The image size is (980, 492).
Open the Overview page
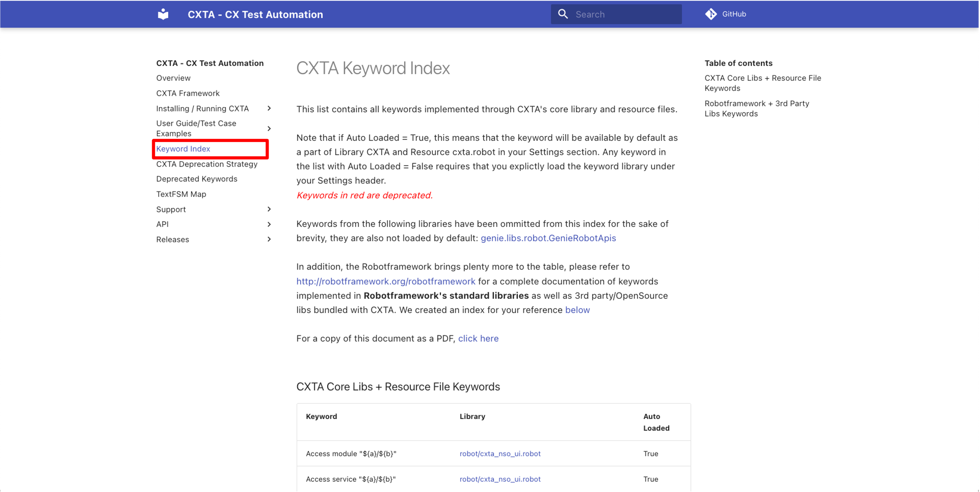173,78
